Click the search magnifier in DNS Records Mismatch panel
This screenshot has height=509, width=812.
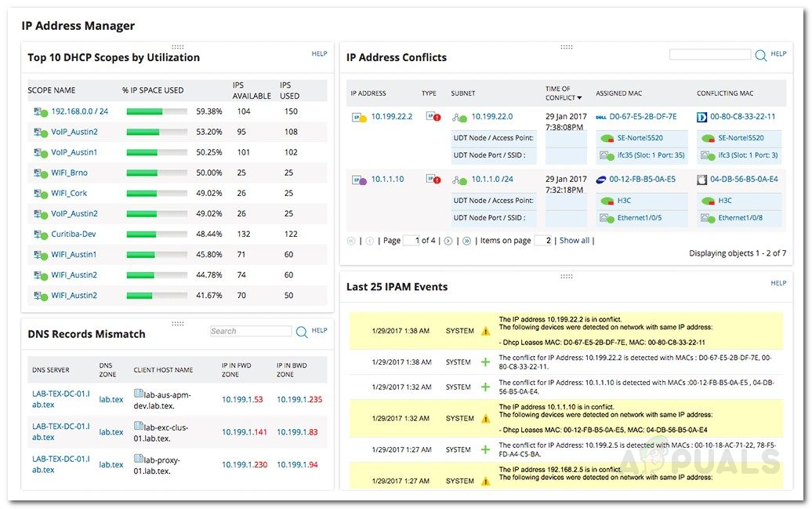coord(301,331)
